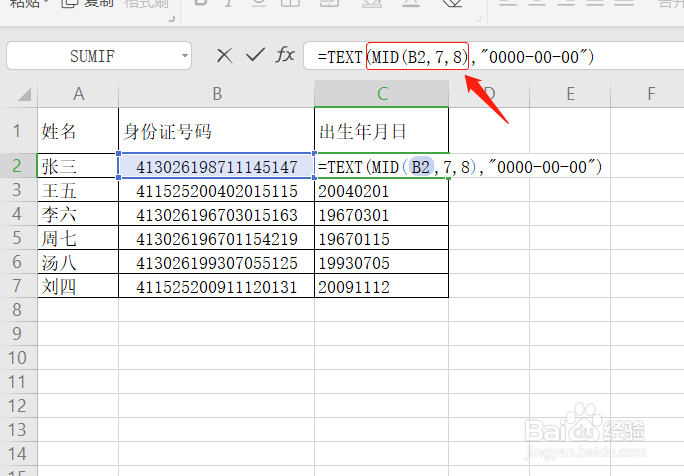Select row 1 header

(x=17, y=130)
